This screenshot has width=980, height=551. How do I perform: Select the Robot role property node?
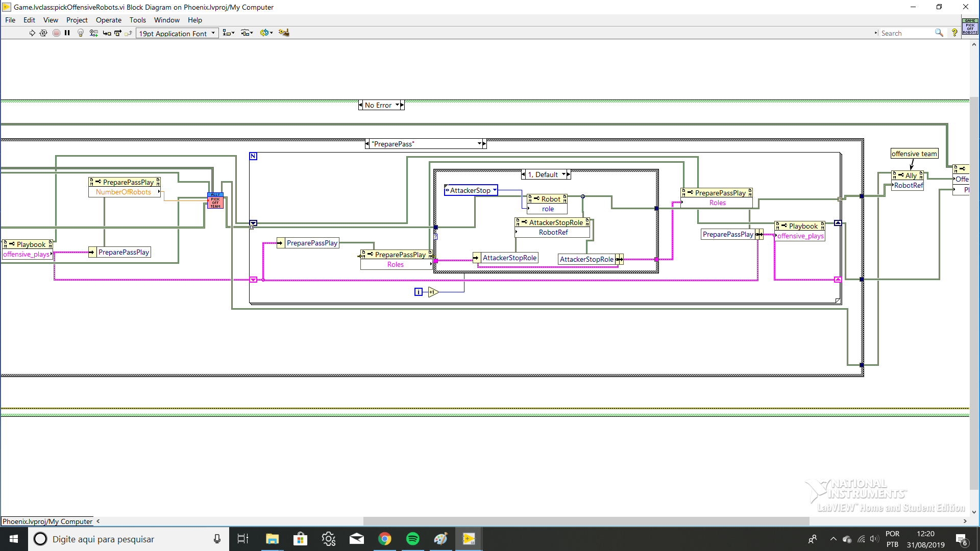547,204
